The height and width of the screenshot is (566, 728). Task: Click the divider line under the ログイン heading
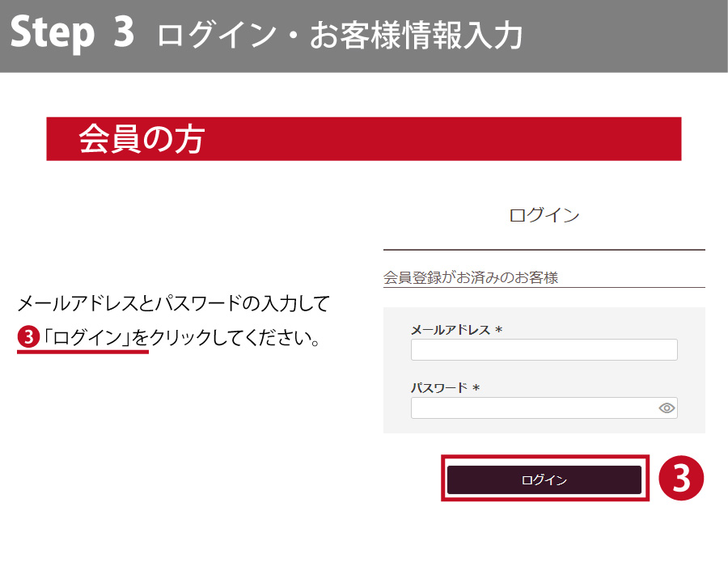coord(544,250)
